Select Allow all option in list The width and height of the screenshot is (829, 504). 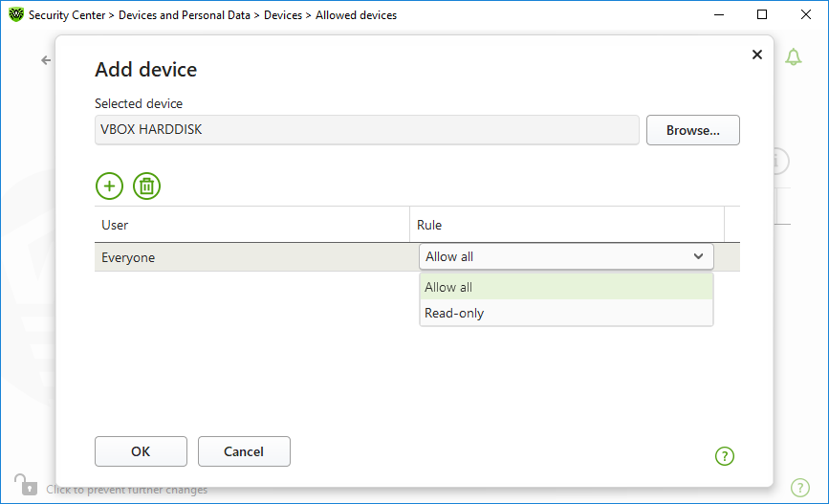point(566,287)
